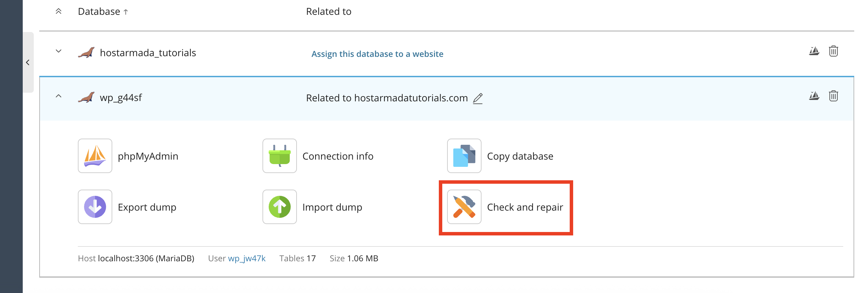Image resolution: width=868 pixels, height=293 pixels.
Task: Delete the hostarmada_tutorials database via trash icon
Action: [x=833, y=51]
